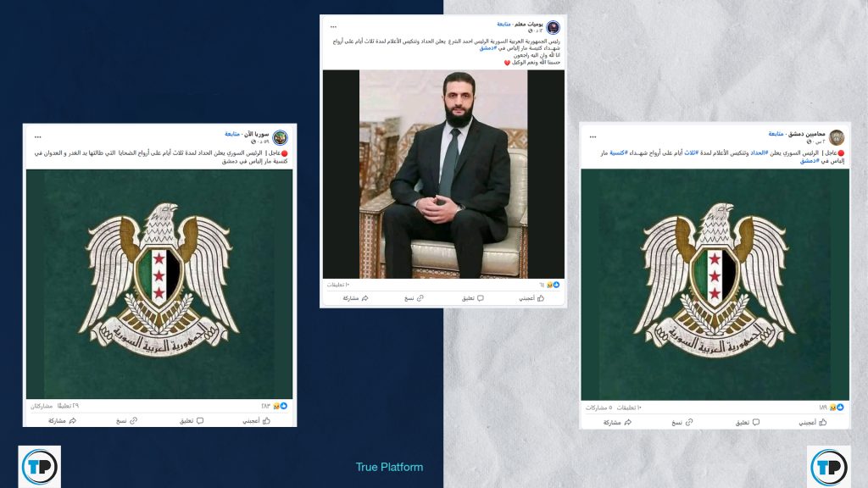
Task: Follow the يوميات معلم page
Action: click(x=504, y=25)
